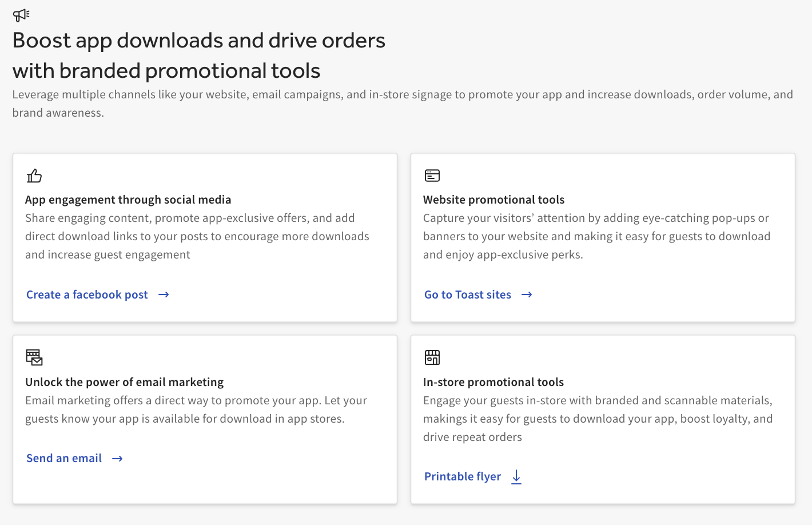Click the arrow next to Create a facebook post
This screenshot has height=525, width=812.
(164, 295)
